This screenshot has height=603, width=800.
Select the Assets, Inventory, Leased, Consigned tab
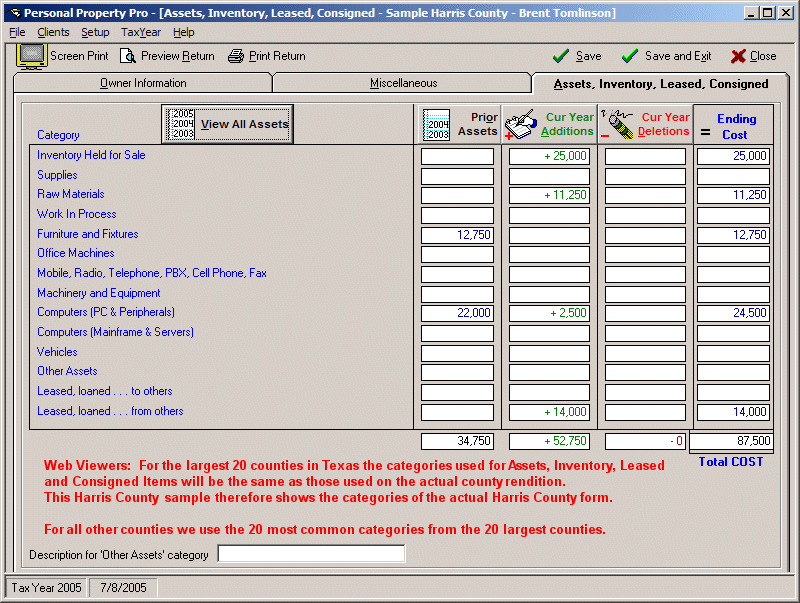(661, 84)
